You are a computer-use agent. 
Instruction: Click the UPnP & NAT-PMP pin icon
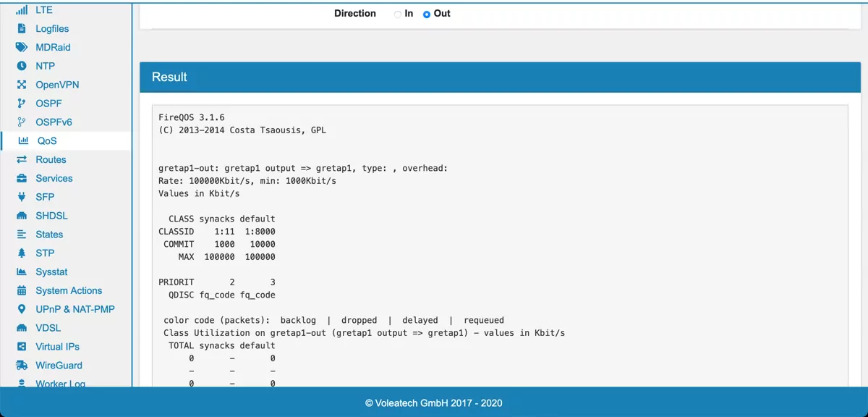(x=22, y=309)
